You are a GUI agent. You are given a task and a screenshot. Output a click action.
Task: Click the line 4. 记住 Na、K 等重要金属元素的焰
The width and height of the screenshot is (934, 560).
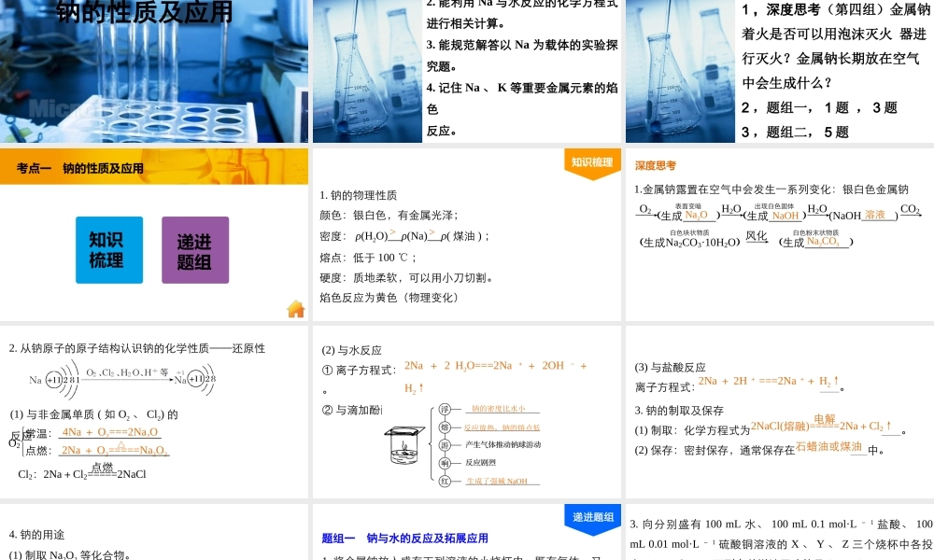[x=522, y=88]
